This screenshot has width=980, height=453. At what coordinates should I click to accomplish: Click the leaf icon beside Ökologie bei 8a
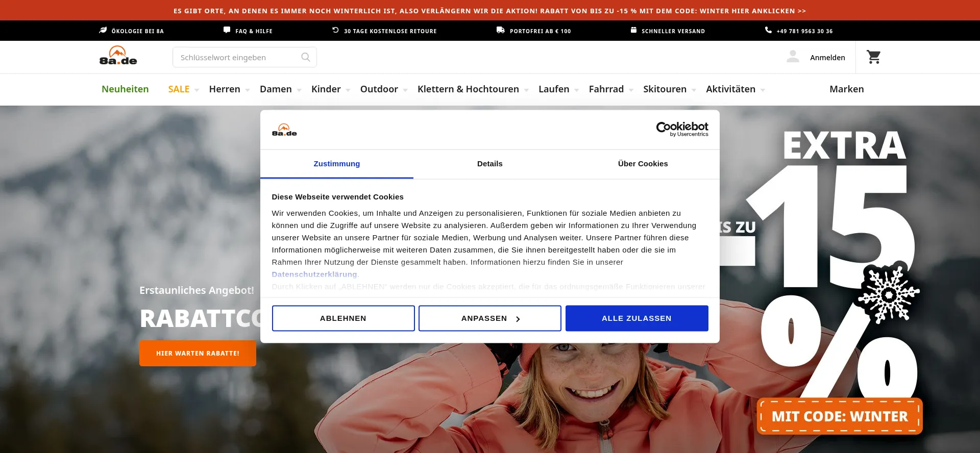click(103, 30)
